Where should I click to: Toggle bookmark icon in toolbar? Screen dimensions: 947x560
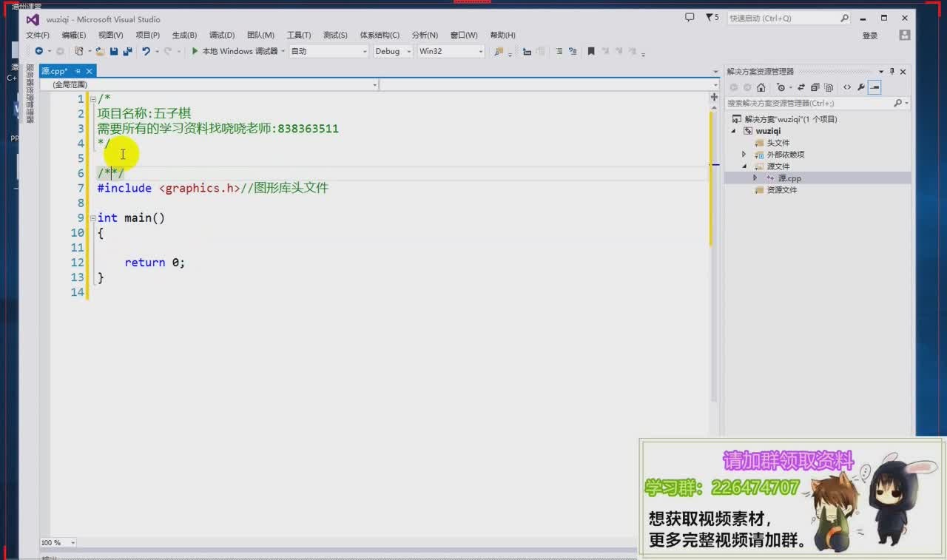tap(590, 51)
